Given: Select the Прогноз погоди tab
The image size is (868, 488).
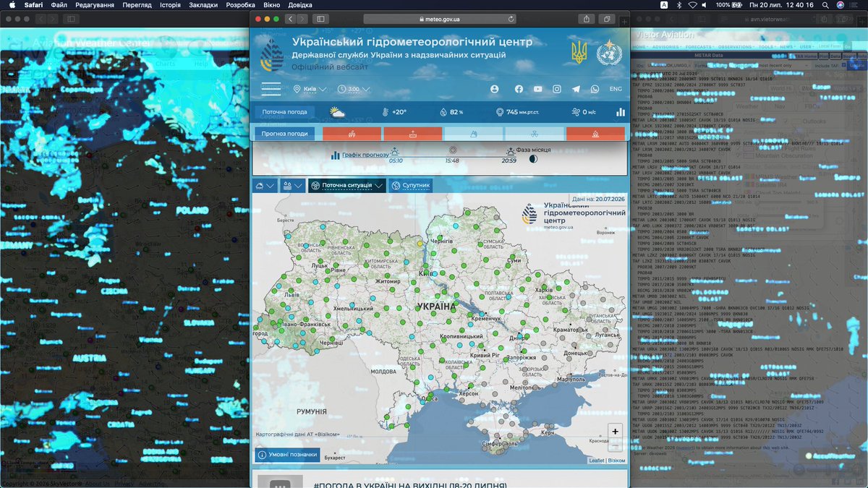Looking at the screenshot, I should pyautogui.click(x=285, y=134).
